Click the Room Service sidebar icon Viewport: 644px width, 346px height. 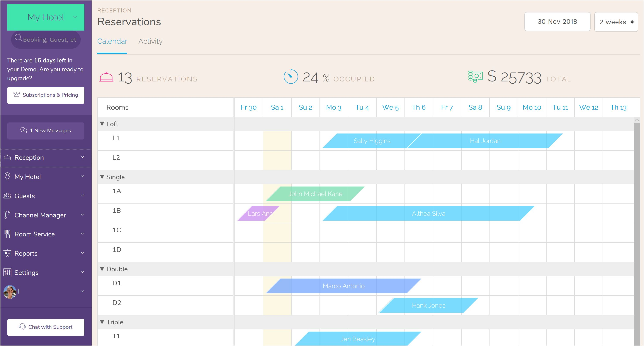pyautogui.click(x=8, y=234)
